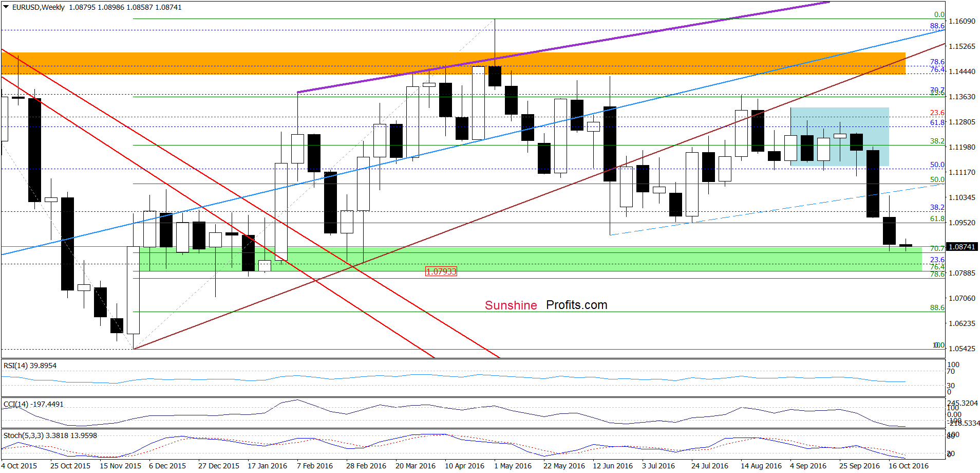The height and width of the screenshot is (473, 980).
Task: Click the 14 Aug 2016 date label
Action: coord(761,466)
